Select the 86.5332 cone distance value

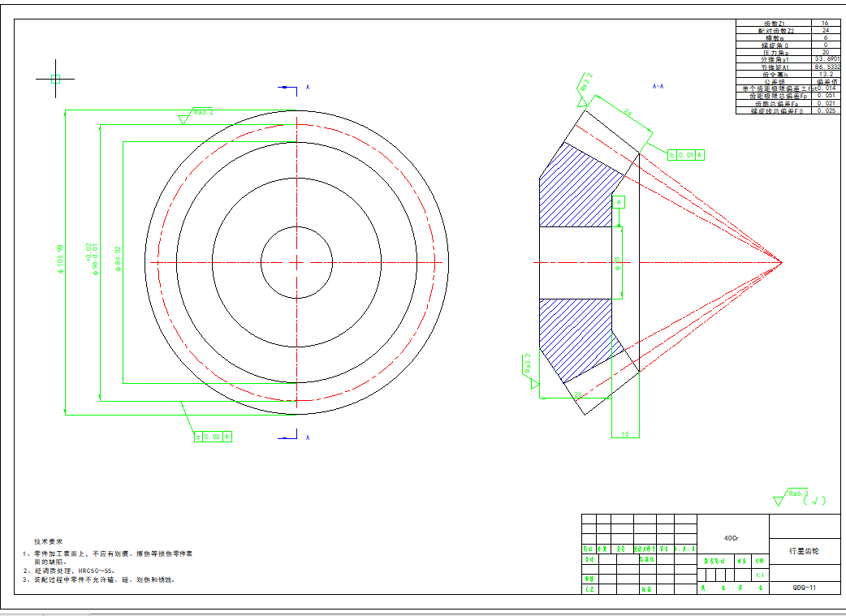pyautogui.click(x=825, y=67)
